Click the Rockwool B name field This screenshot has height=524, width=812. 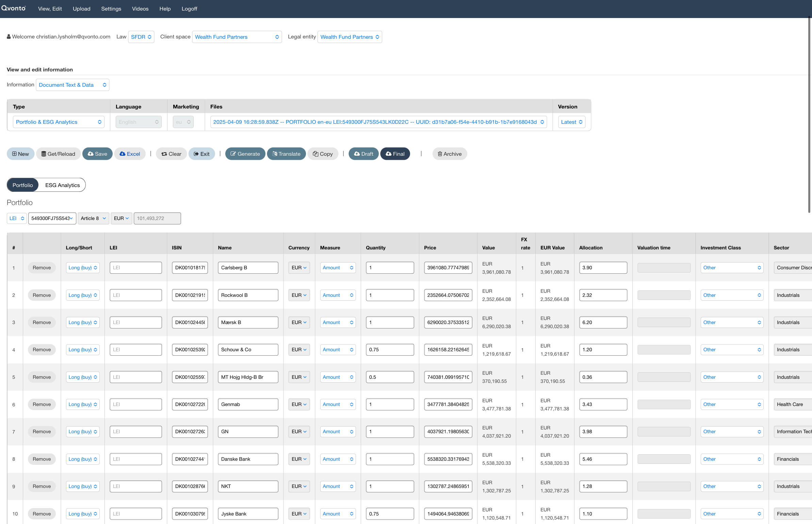pos(248,295)
